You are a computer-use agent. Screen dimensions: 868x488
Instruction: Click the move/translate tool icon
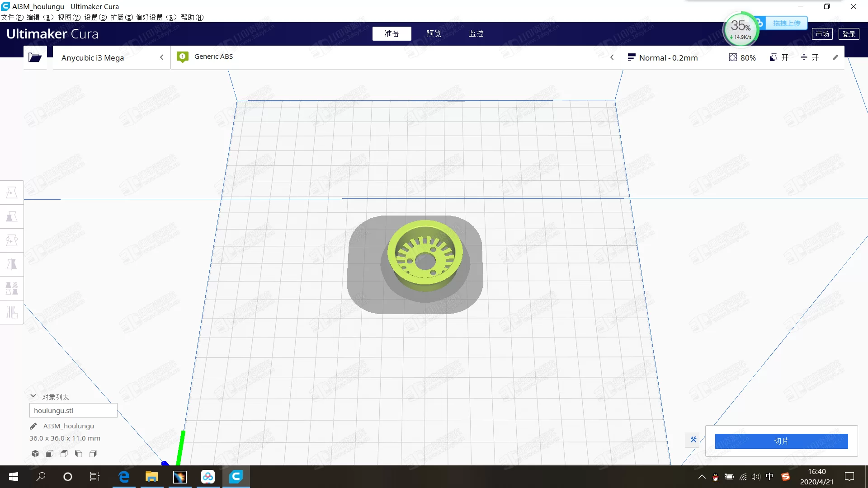11,192
